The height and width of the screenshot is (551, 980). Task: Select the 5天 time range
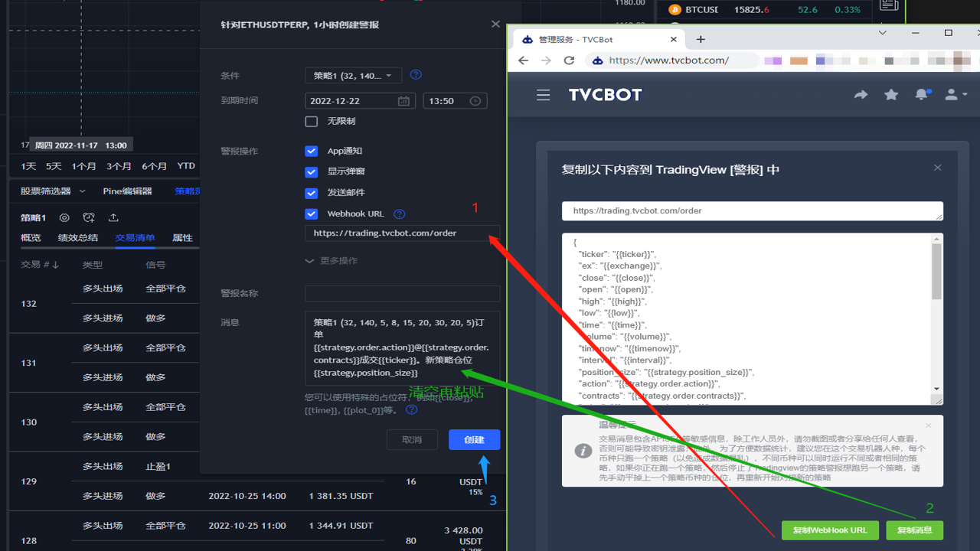[54, 166]
